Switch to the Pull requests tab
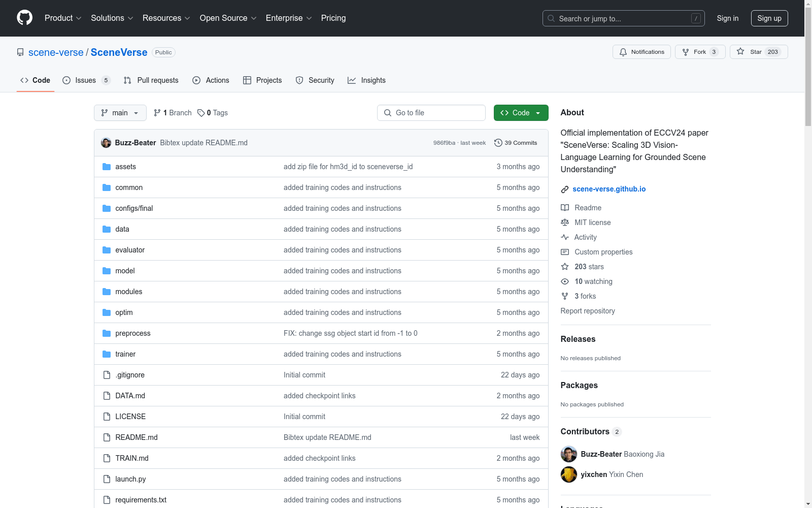This screenshot has height=508, width=812. pyautogui.click(x=151, y=80)
